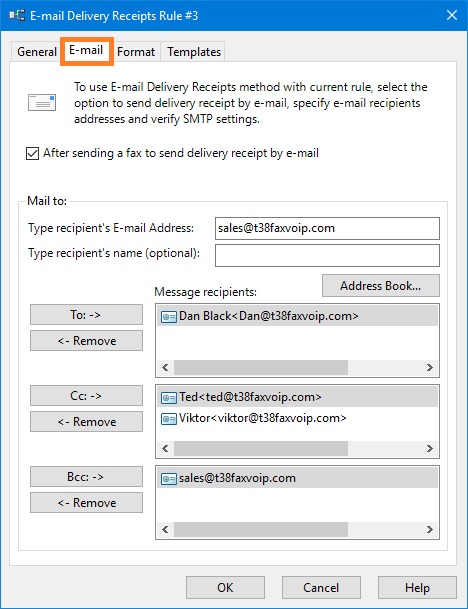Viewport: 468px width, 609px height.
Task: Click right arrow of Bcc list scrollbar
Action: pyautogui.click(x=429, y=529)
